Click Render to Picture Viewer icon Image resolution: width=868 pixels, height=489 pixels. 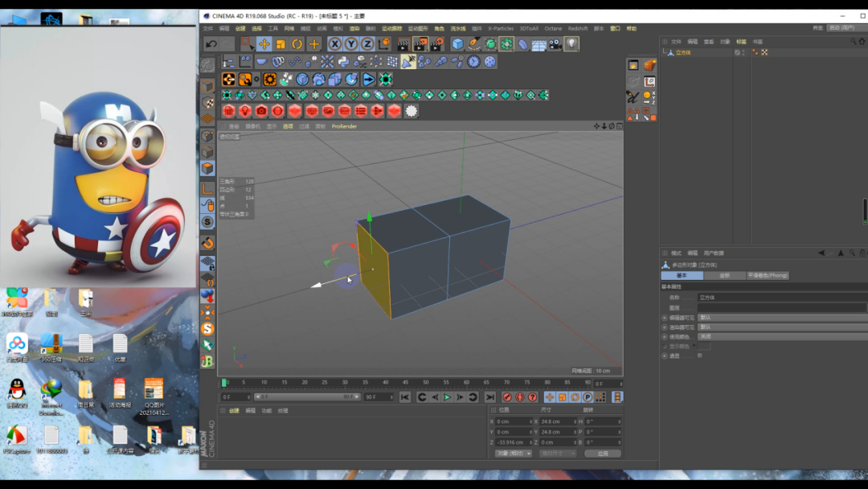click(420, 43)
